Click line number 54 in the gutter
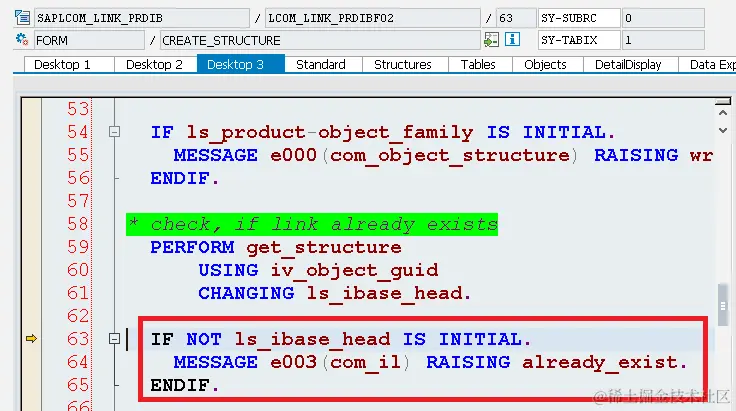 pos(77,132)
